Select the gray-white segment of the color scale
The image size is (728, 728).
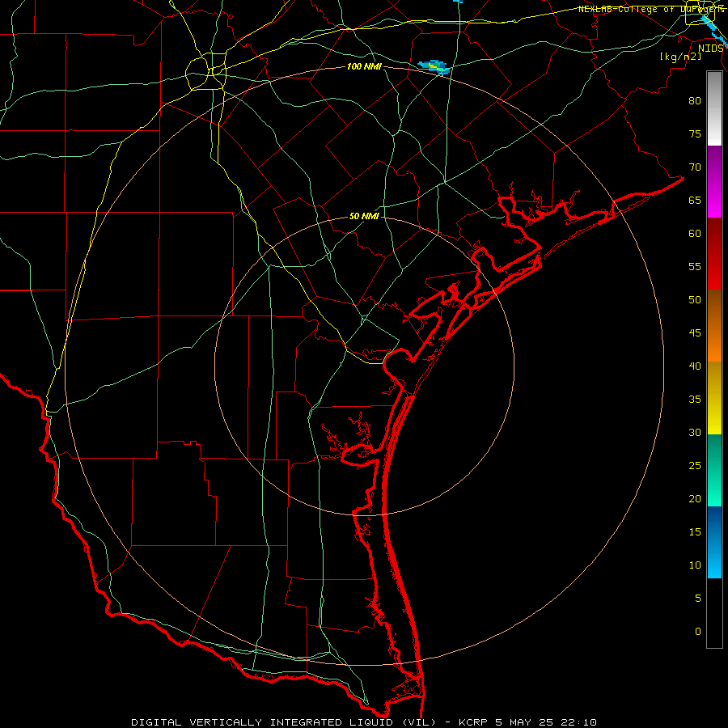pos(714,108)
